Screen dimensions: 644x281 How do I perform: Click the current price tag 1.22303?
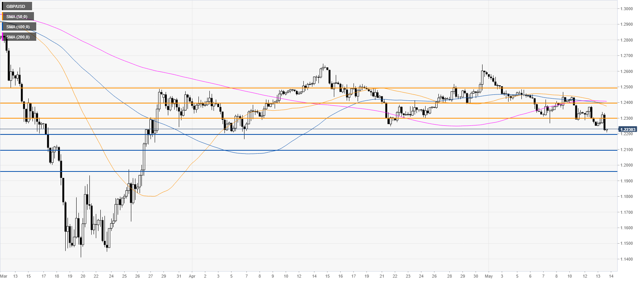pyautogui.click(x=628, y=130)
